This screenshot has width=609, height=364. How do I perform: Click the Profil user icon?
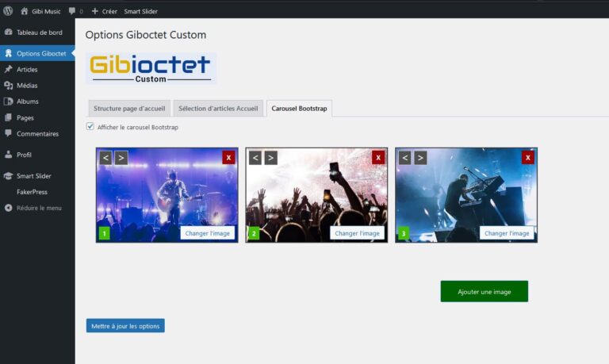tap(8, 154)
